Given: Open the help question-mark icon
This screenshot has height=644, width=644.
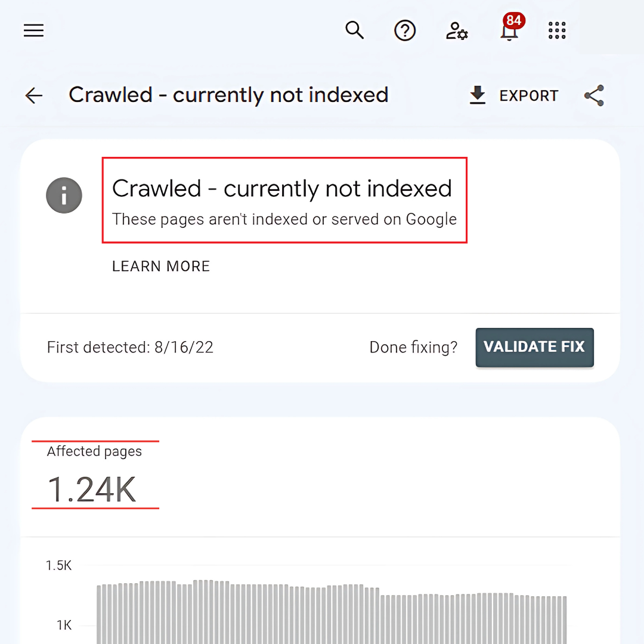Looking at the screenshot, I should (x=405, y=30).
